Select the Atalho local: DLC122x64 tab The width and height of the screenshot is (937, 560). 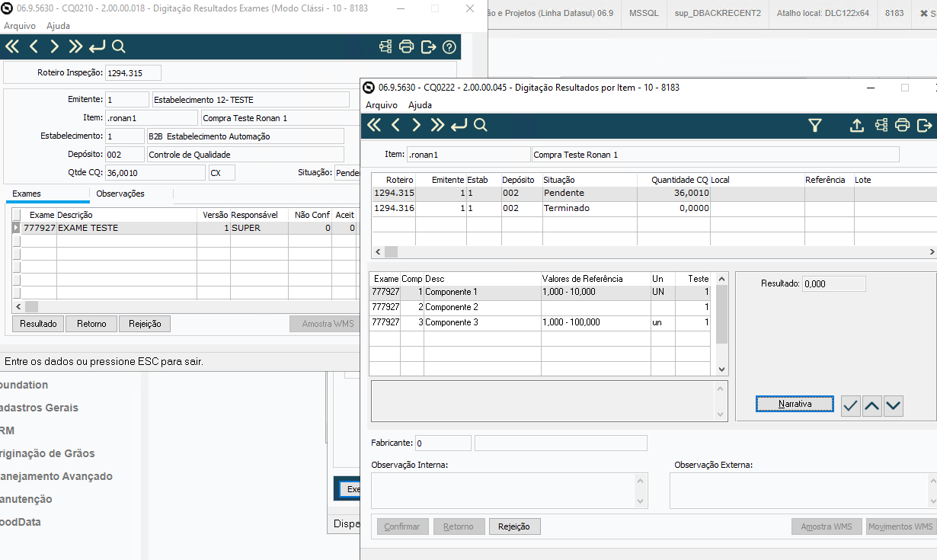coord(823,13)
